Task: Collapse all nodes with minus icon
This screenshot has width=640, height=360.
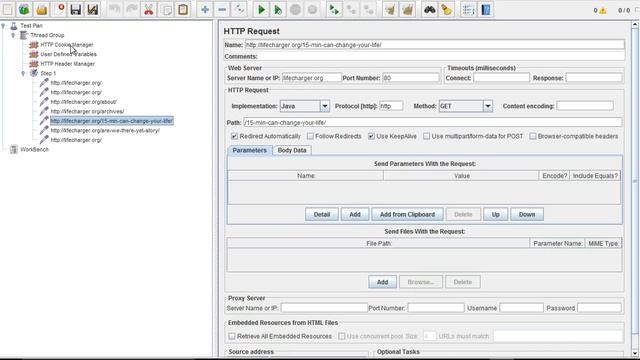Action: 222,9
